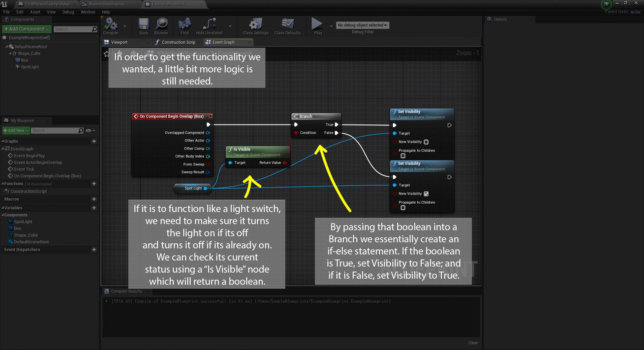Select ConstructionScript under Functions
Screen dimensions: 644x350
click(29, 191)
